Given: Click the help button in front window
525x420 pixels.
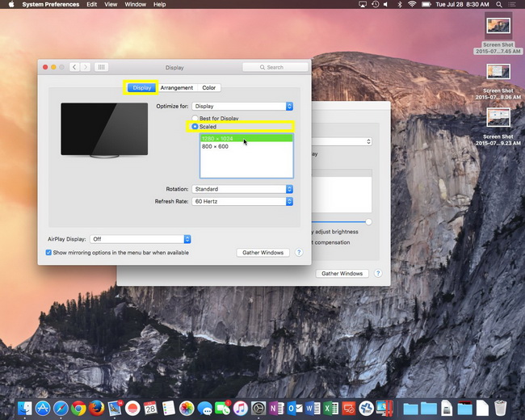Looking at the screenshot, I should 299,253.
